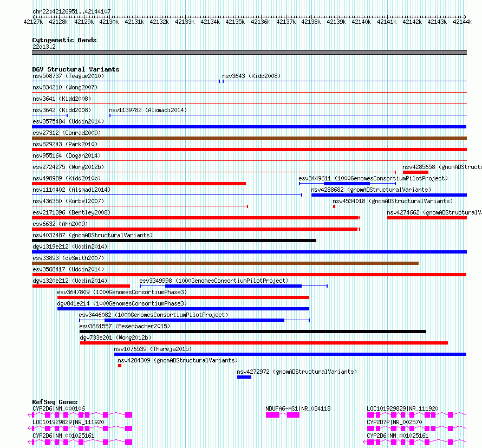Click the small red nsv4284309 marker
This screenshot has height=448, width=482.
point(120,366)
